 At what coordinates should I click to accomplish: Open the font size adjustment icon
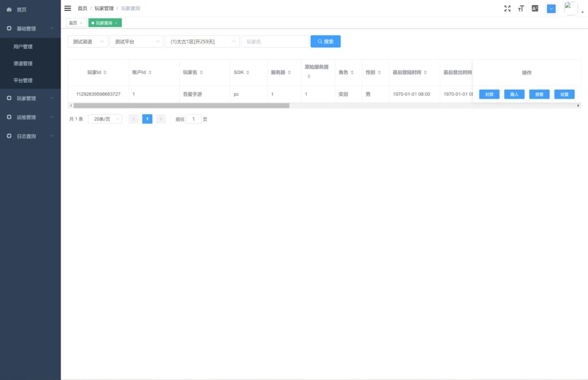(x=520, y=8)
